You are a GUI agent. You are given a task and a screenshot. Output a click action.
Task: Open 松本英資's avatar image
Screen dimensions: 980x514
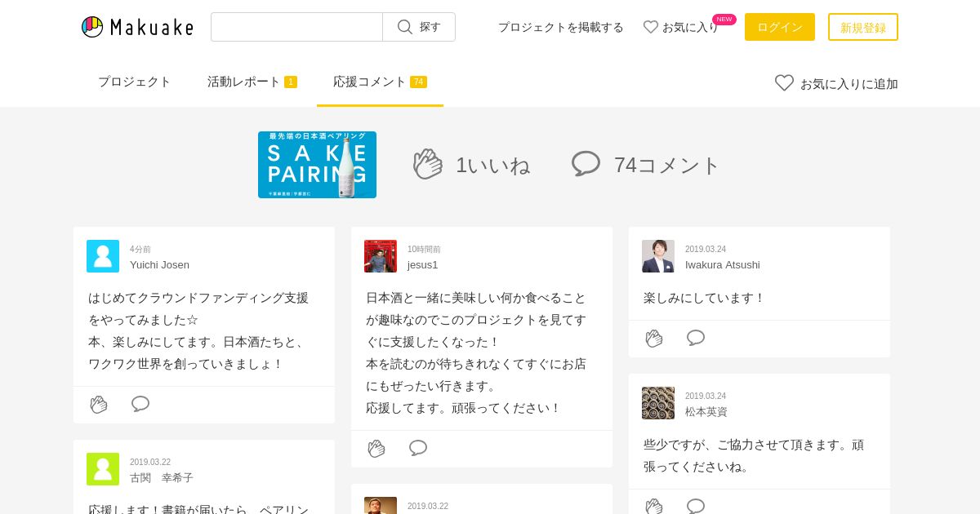658,403
